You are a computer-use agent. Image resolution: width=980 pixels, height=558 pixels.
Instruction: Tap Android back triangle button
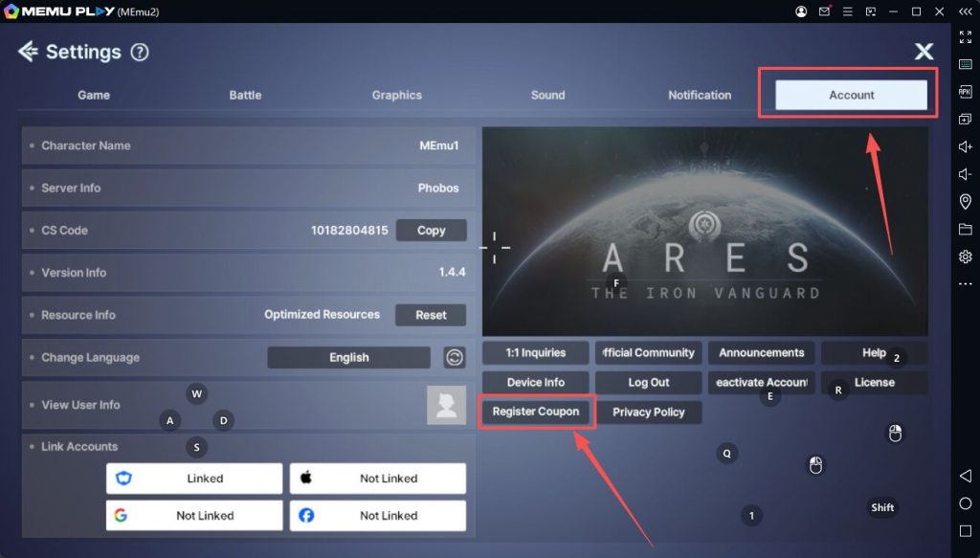tap(965, 476)
